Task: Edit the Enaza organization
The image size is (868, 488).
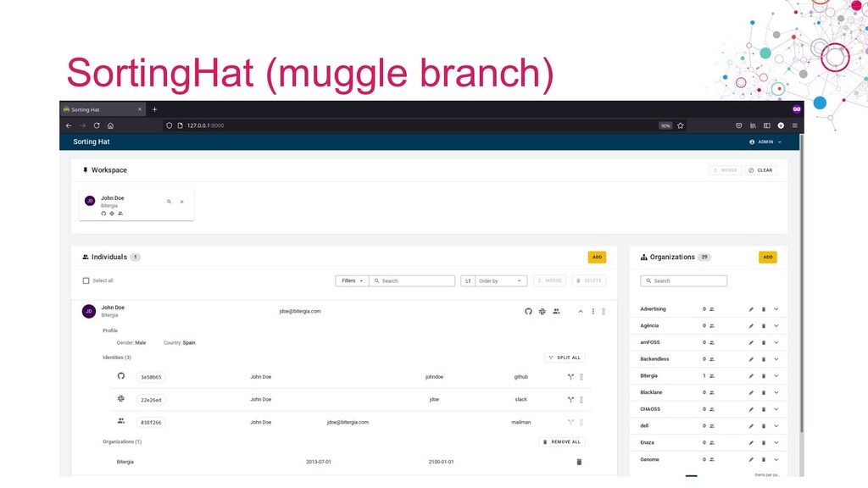Action: coord(751,442)
